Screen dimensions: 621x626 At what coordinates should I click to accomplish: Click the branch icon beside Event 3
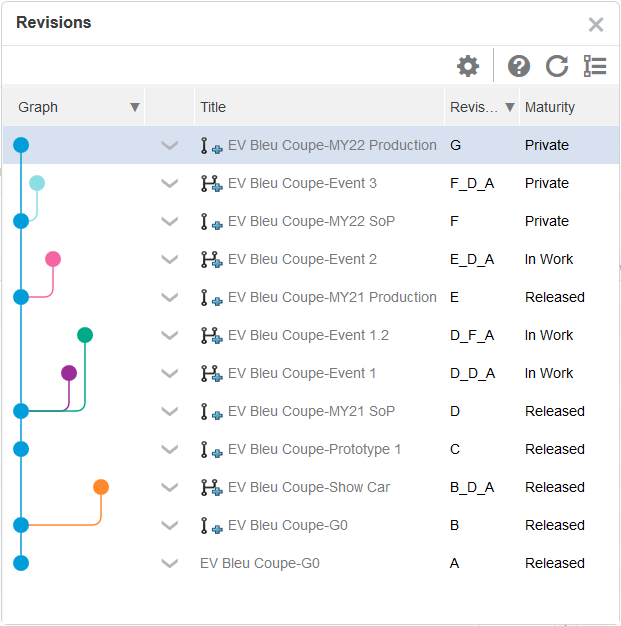click(x=211, y=184)
